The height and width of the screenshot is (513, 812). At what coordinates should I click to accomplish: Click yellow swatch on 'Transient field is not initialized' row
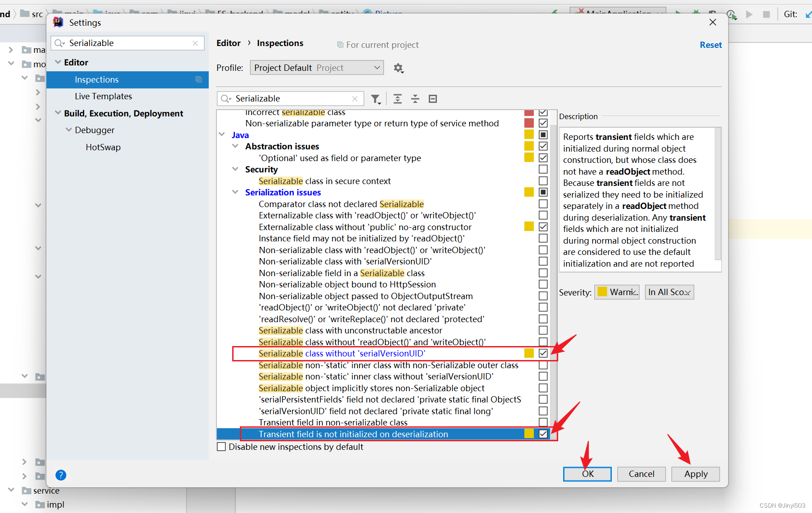529,434
